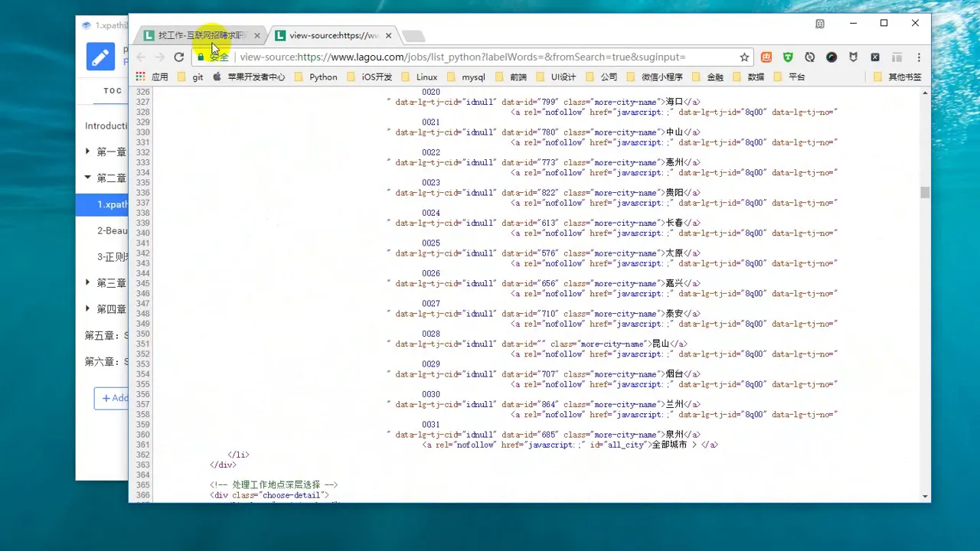Open the mysql bookmark folder
Screen dimensions: 980x551
[x=465, y=77]
